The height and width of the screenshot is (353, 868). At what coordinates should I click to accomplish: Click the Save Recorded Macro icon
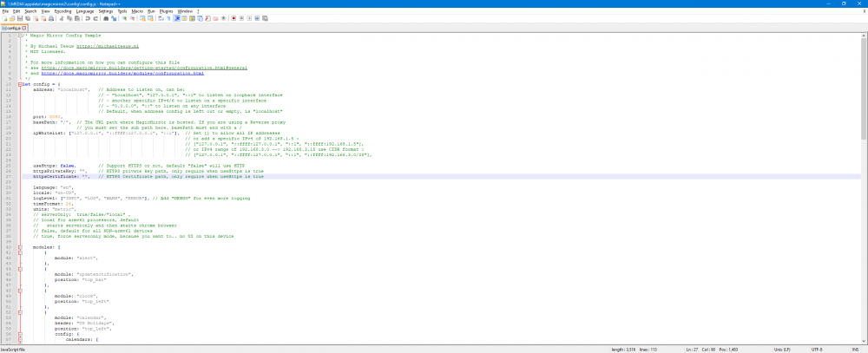[265, 18]
